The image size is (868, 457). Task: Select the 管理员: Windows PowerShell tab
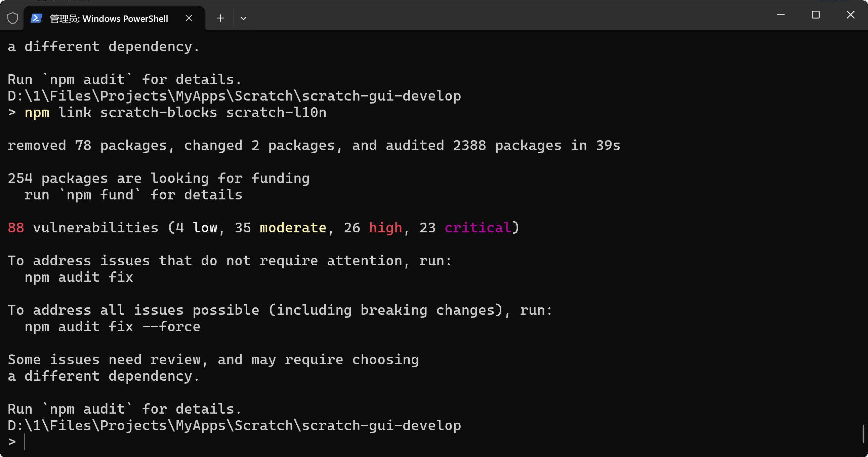point(109,18)
